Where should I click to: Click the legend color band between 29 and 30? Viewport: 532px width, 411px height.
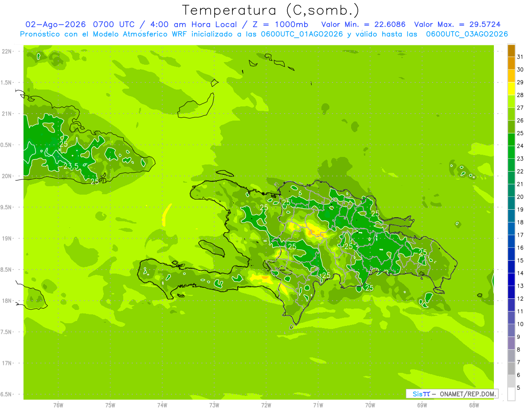click(x=511, y=76)
